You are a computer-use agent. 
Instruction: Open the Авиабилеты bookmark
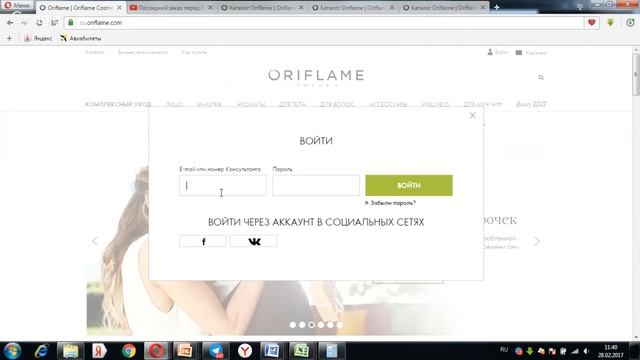(80, 38)
